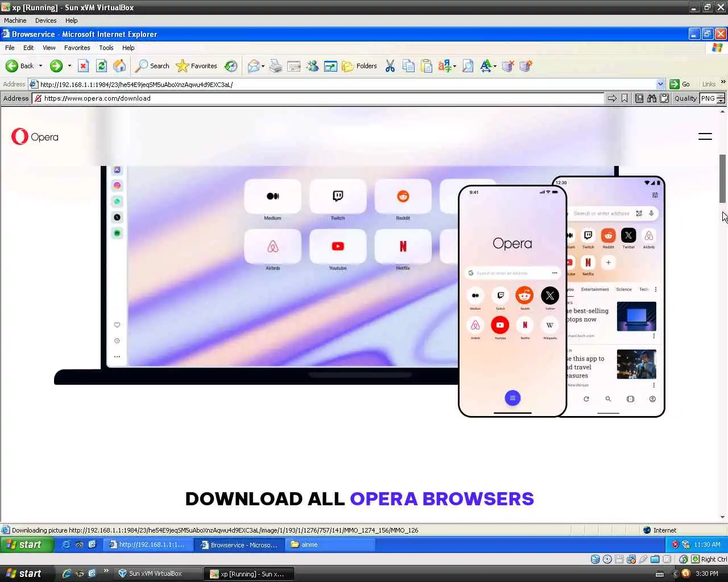Open the Opera site hamburger menu
The height and width of the screenshot is (582, 728).
705,136
